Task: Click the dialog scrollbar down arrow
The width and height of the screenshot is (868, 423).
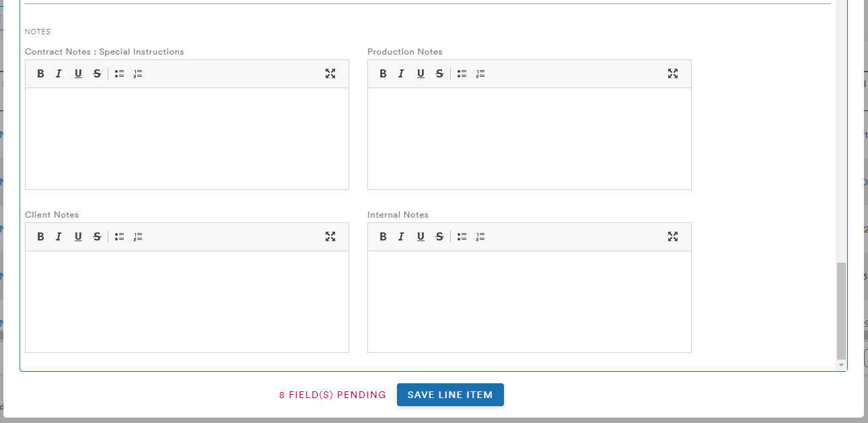Action: pos(841,365)
